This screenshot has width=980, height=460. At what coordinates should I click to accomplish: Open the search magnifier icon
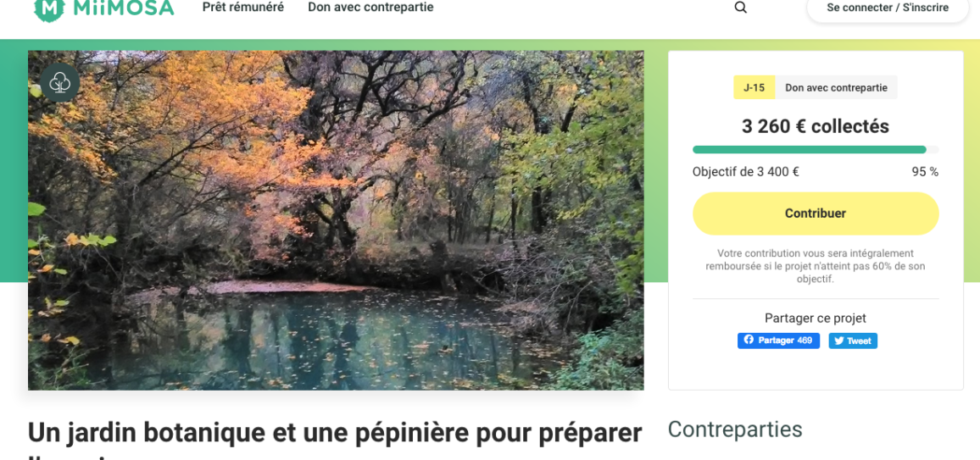pyautogui.click(x=741, y=8)
